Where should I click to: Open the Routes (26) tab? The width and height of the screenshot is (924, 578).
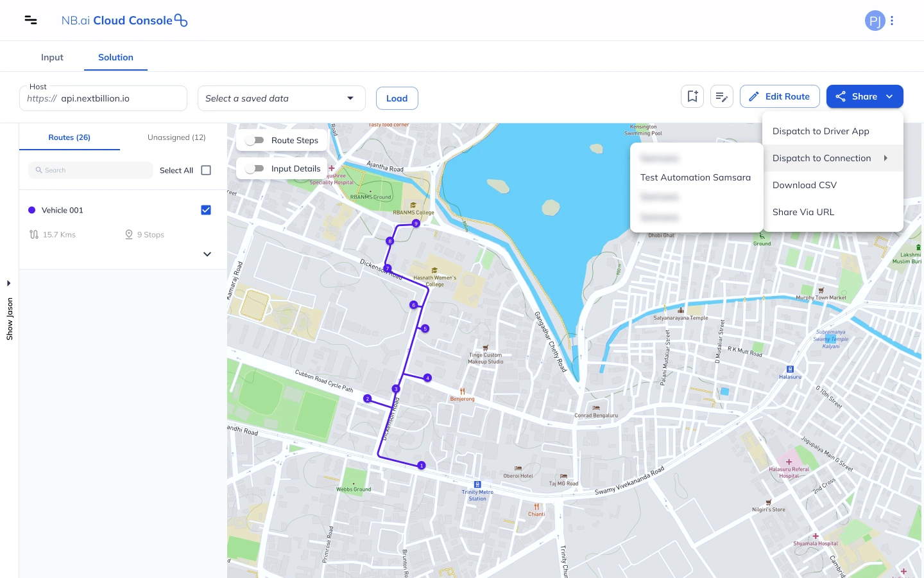pyautogui.click(x=69, y=137)
